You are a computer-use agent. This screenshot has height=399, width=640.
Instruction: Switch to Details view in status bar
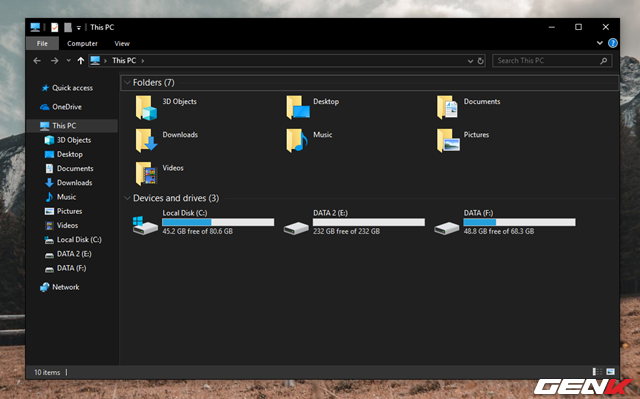pos(597,372)
